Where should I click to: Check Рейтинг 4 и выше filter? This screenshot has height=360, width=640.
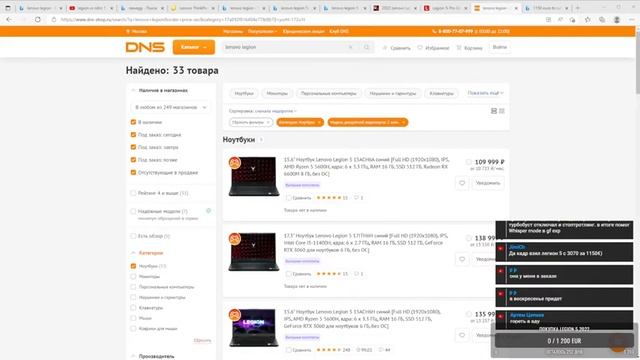(133, 193)
